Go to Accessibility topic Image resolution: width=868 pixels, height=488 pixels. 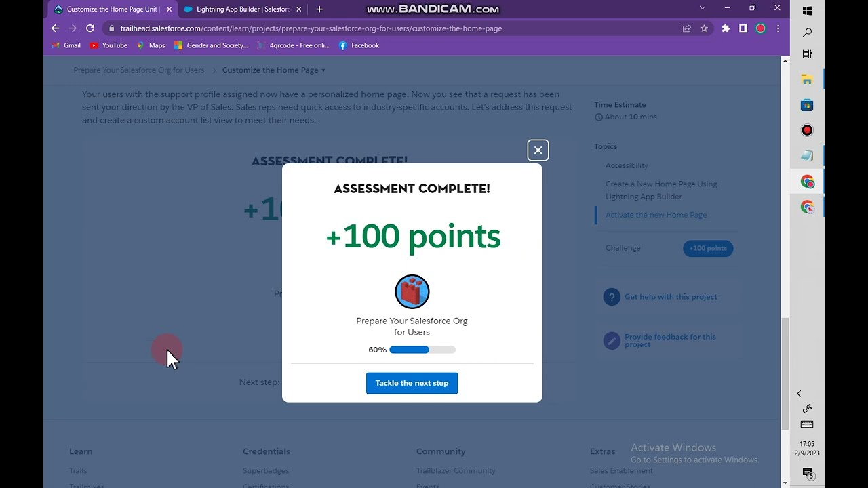pyautogui.click(x=627, y=165)
